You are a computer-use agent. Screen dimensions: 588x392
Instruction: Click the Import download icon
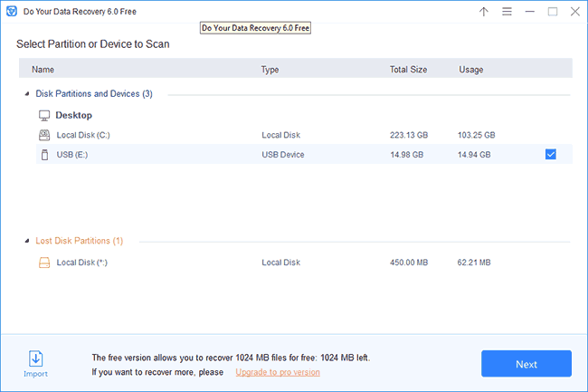tap(35, 359)
